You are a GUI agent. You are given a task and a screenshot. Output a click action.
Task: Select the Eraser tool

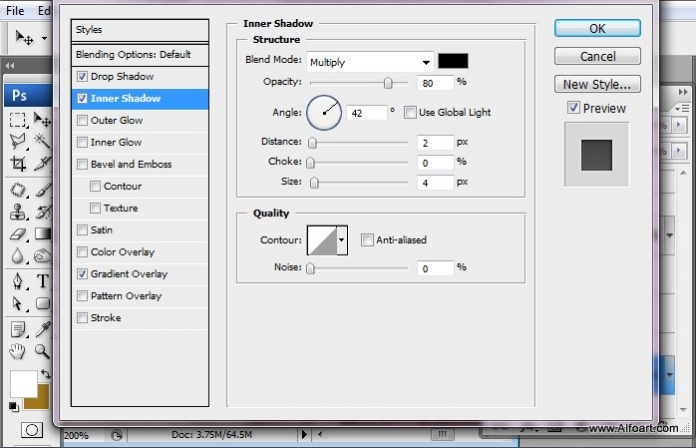18,234
